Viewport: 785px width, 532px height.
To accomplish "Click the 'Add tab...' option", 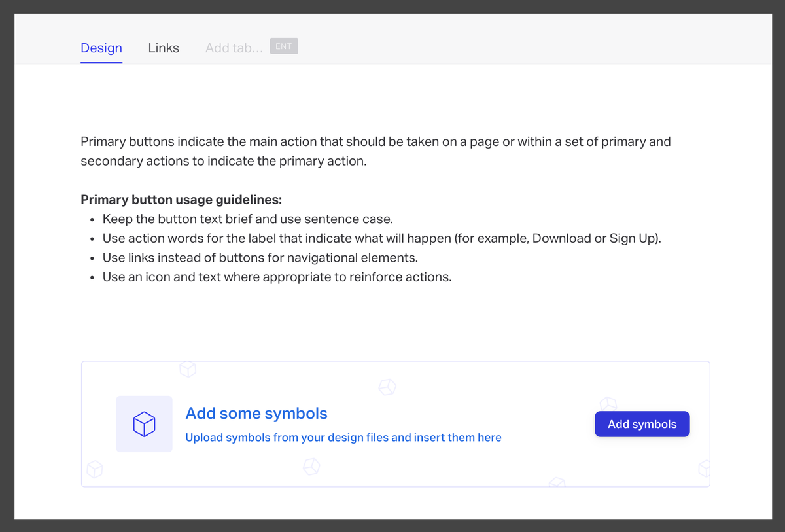I will 234,48.
